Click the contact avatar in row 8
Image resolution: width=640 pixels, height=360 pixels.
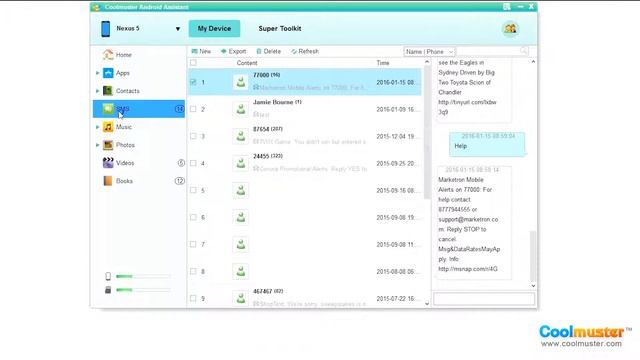241,271
